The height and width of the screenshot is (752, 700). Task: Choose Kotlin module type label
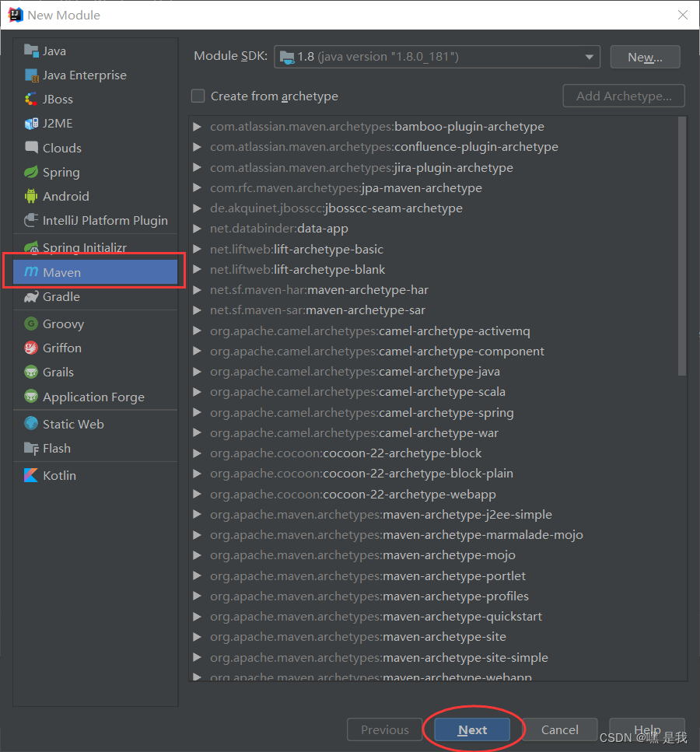[x=59, y=475]
